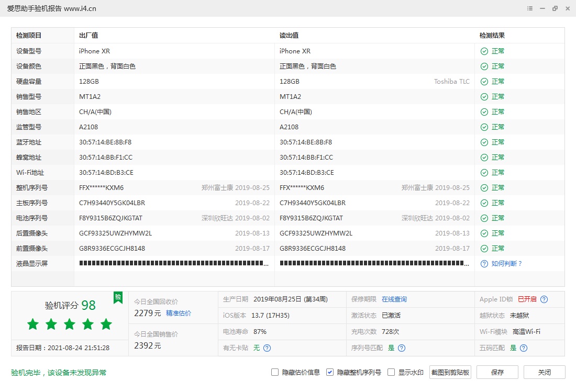Image resolution: width=576 pixels, height=392 pixels.
Task: Click the 验机评分 98 score
Action: pos(70,305)
